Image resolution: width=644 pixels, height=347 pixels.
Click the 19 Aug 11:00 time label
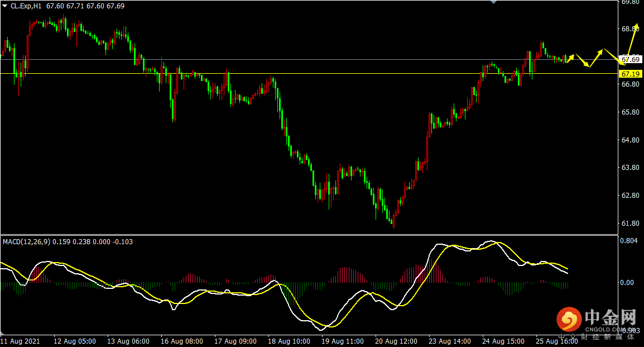point(343,341)
